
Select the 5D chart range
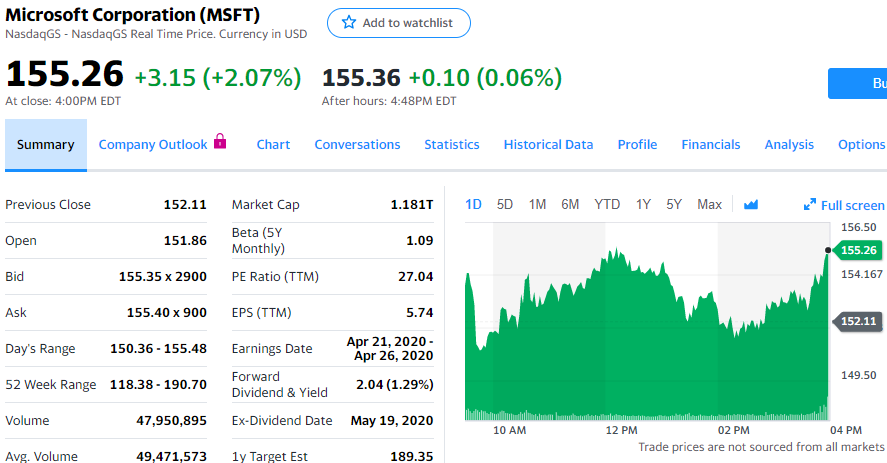pyautogui.click(x=505, y=205)
